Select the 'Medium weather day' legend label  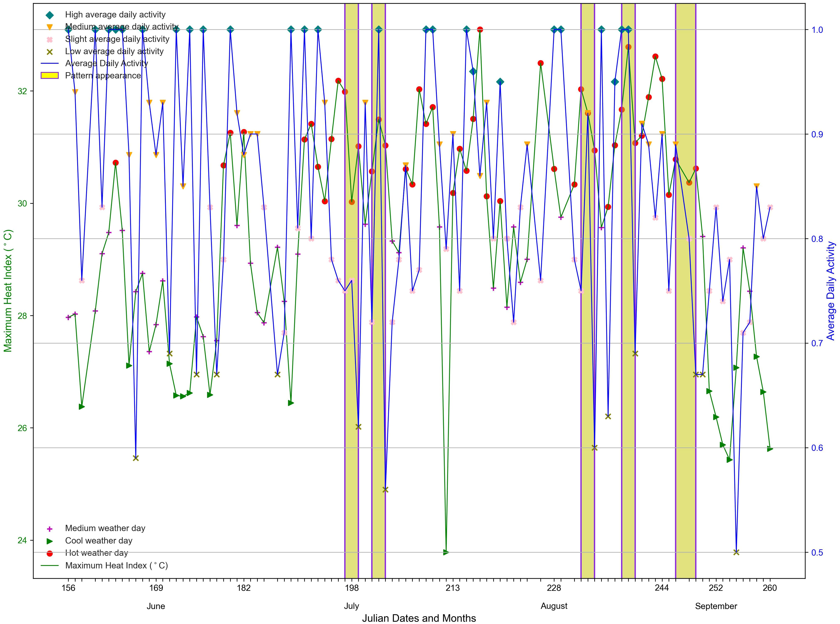(105, 528)
